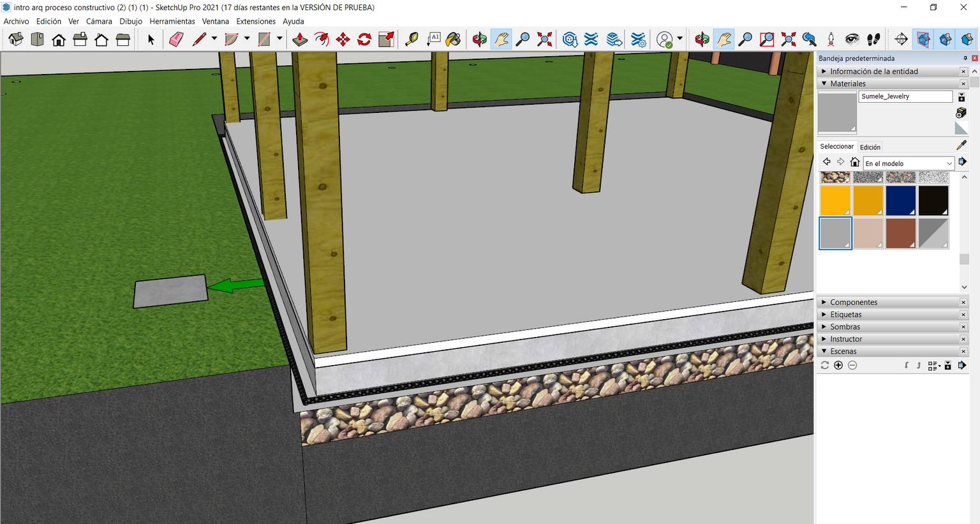Select the Eraser tool
The width and height of the screenshot is (980, 524).
[176, 40]
